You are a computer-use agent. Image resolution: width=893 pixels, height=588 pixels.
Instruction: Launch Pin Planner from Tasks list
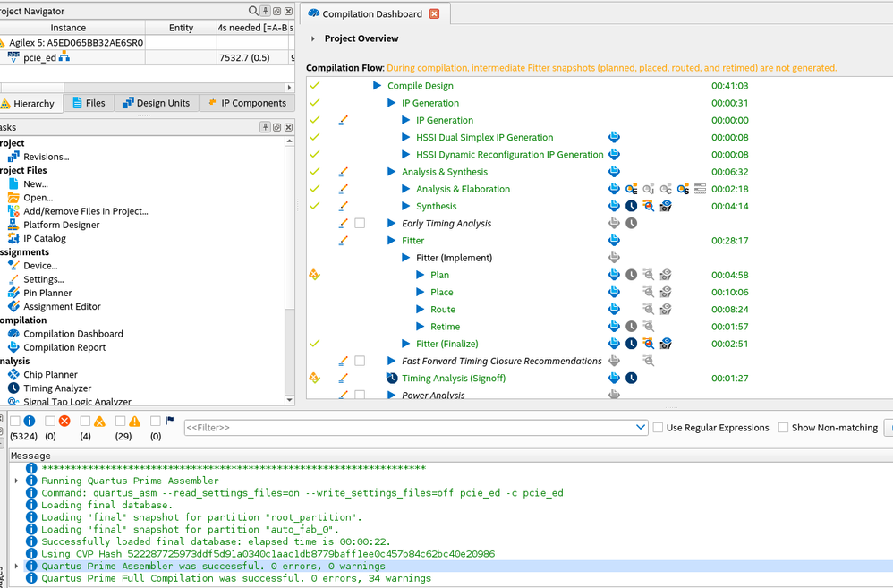coord(47,293)
